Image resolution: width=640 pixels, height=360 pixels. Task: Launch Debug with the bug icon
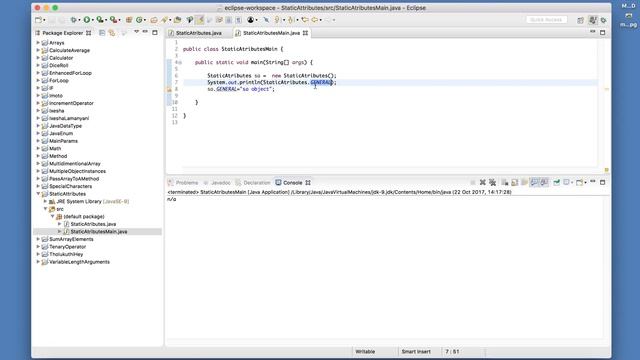click(73, 20)
